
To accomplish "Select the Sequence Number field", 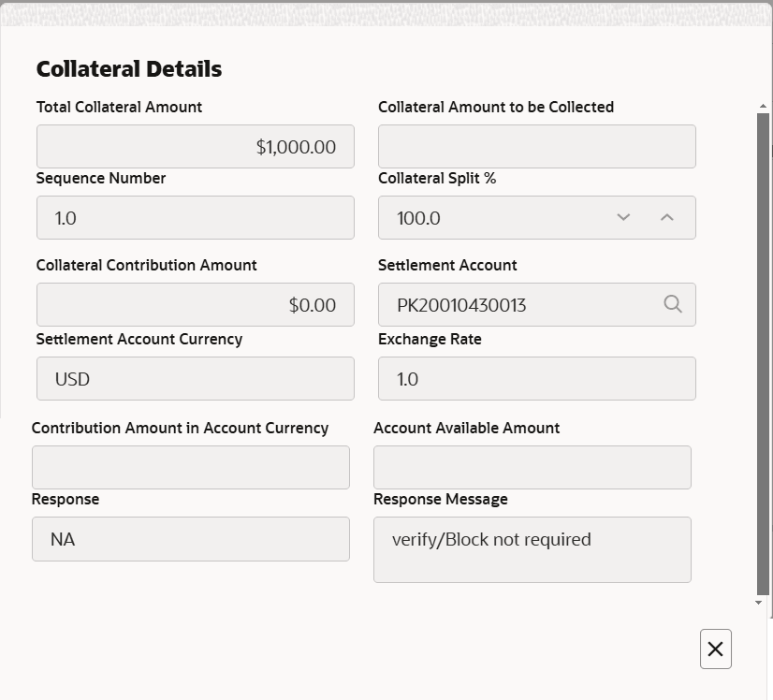I will (x=195, y=217).
